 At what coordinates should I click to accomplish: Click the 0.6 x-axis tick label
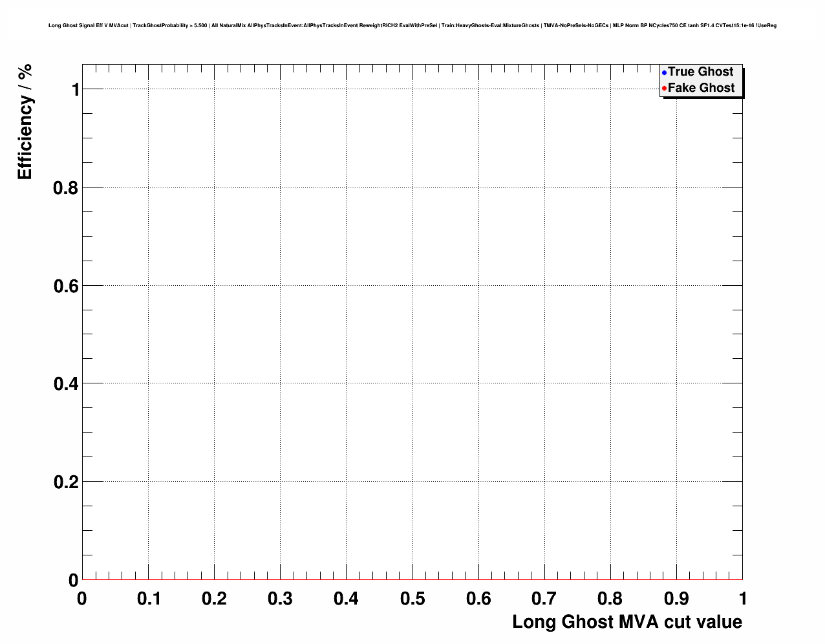pos(478,599)
